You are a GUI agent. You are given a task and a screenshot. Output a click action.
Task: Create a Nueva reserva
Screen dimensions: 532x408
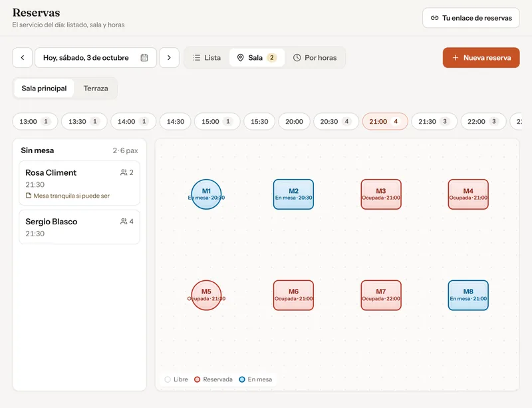481,58
